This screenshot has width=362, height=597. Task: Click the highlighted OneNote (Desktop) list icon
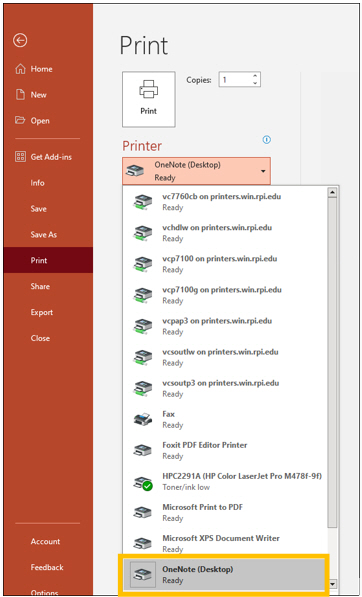(x=143, y=575)
